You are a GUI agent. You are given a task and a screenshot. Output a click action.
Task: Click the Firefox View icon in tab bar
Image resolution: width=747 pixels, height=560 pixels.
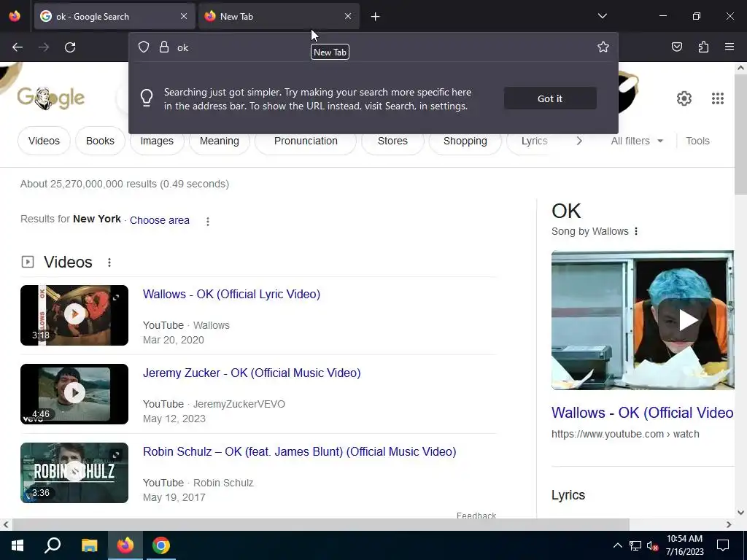click(x=15, y=16)
